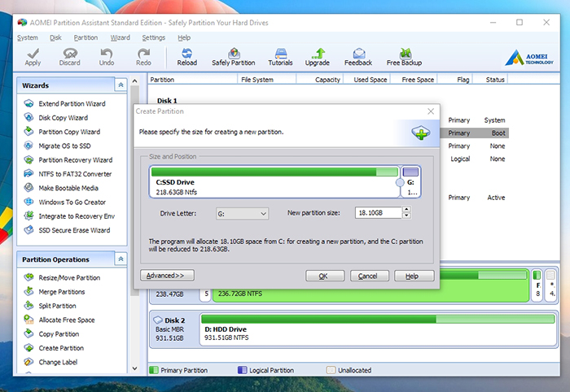Reload disks with the Reload icon

[186, 54]
